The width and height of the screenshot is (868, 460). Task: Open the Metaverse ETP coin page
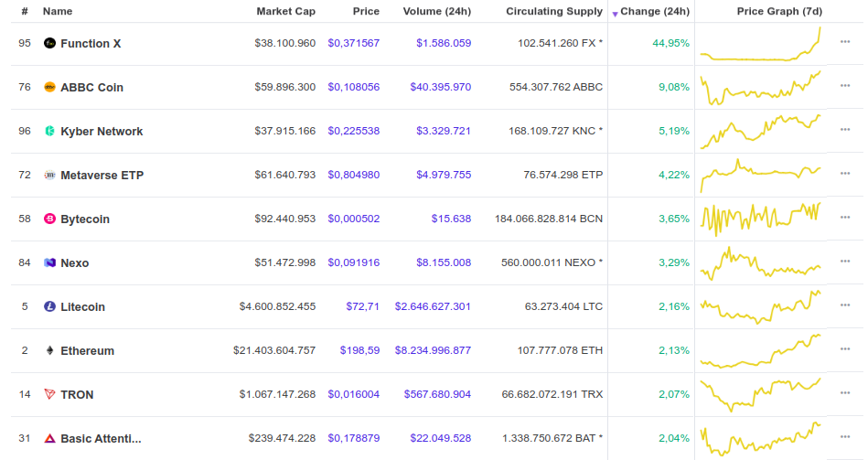click(102, 175)
